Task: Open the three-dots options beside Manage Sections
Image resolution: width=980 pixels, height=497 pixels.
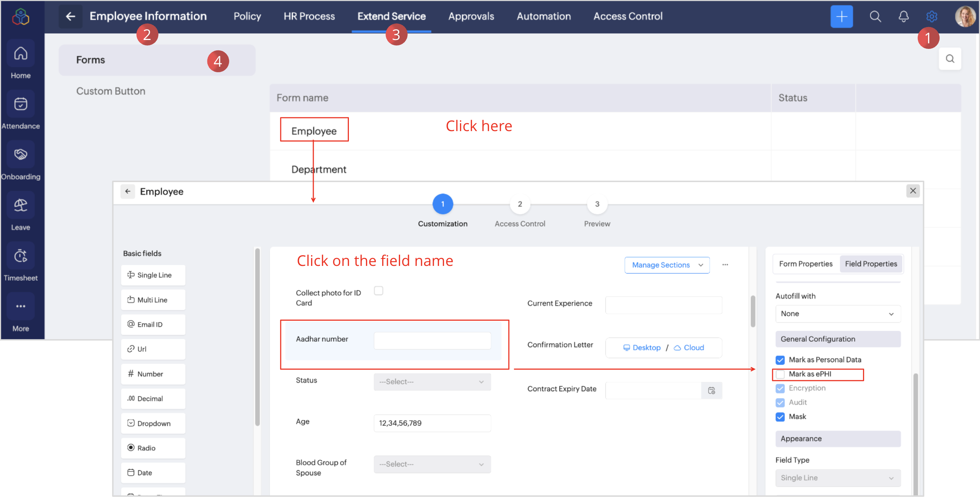Action: pyautogui.click(x=725, y=265)
